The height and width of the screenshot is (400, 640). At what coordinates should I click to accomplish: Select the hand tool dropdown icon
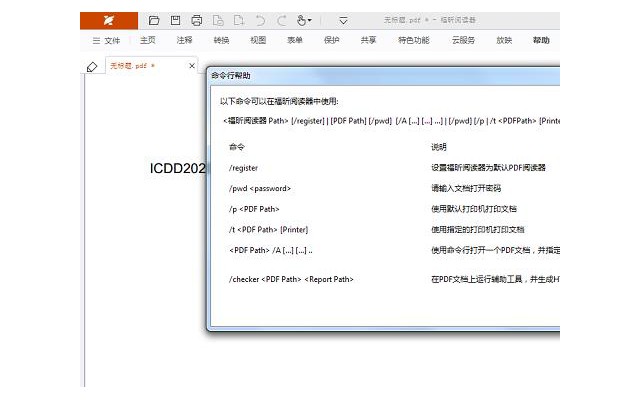tap(304, 20)
